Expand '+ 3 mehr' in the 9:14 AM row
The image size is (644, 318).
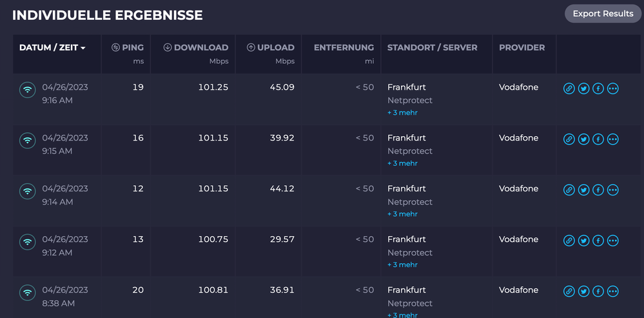(402, 214)
